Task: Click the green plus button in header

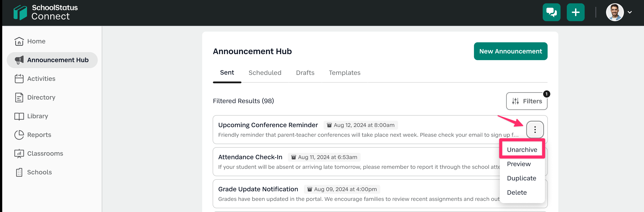Action: tap(575, 12)
